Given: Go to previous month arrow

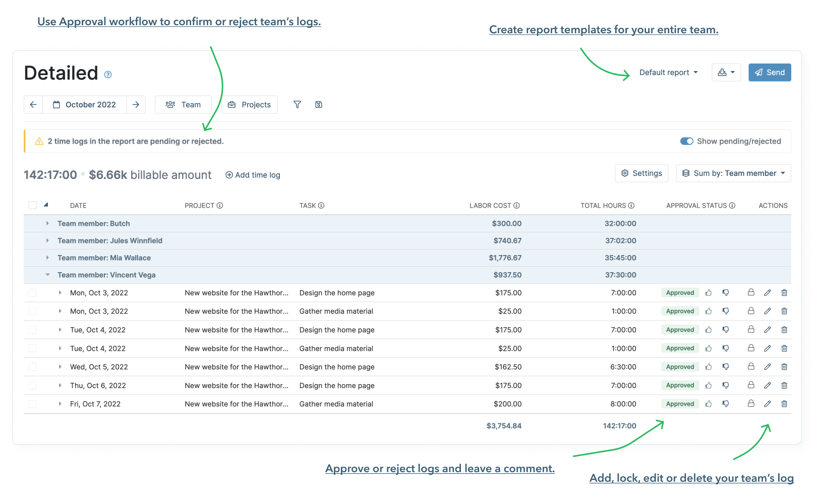Looking at the screenshot, I should [x=33, y=104].
